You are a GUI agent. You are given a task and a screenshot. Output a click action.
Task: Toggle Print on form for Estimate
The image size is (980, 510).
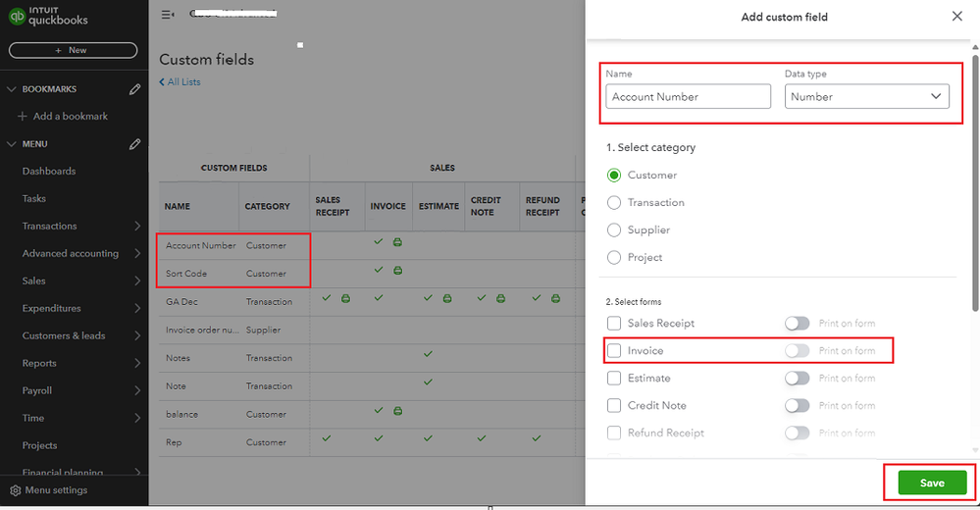point(798,378)
